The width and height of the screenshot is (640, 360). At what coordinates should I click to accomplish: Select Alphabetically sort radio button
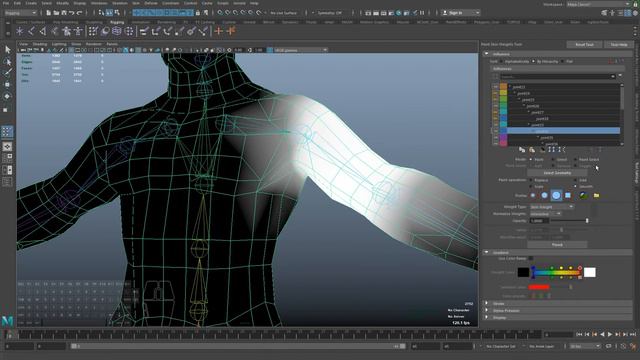pyautogui.click(x=502, y=62)
